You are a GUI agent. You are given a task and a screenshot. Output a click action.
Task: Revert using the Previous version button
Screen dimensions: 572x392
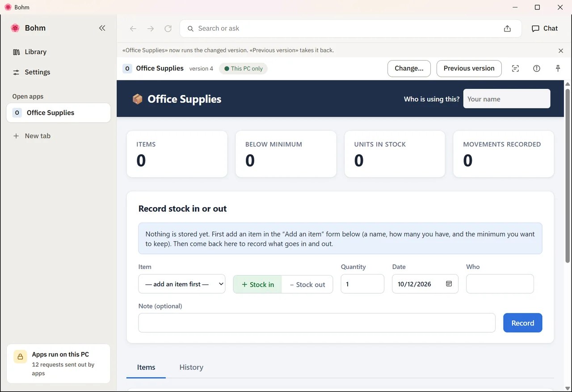(x=469, y=69)
